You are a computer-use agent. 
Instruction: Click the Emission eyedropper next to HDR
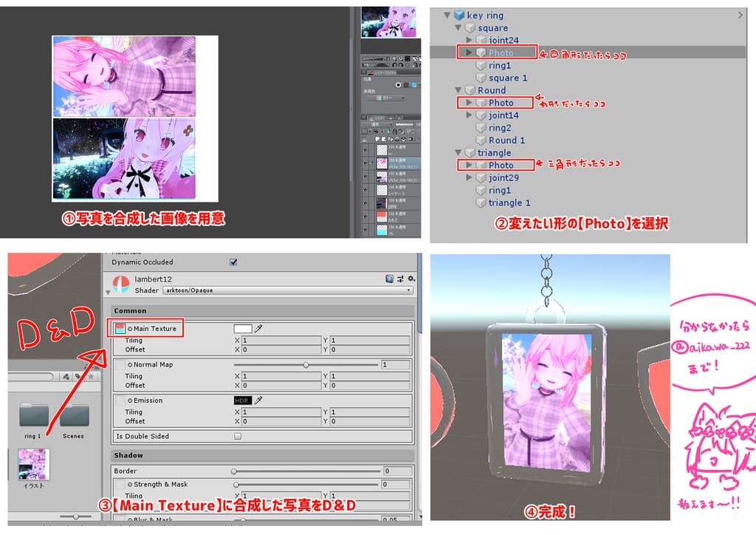(x=258, y=401)
